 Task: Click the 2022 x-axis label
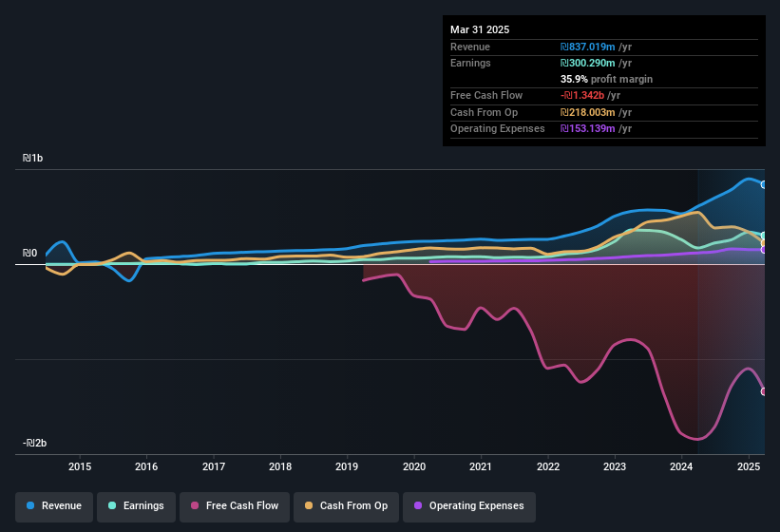547,466
